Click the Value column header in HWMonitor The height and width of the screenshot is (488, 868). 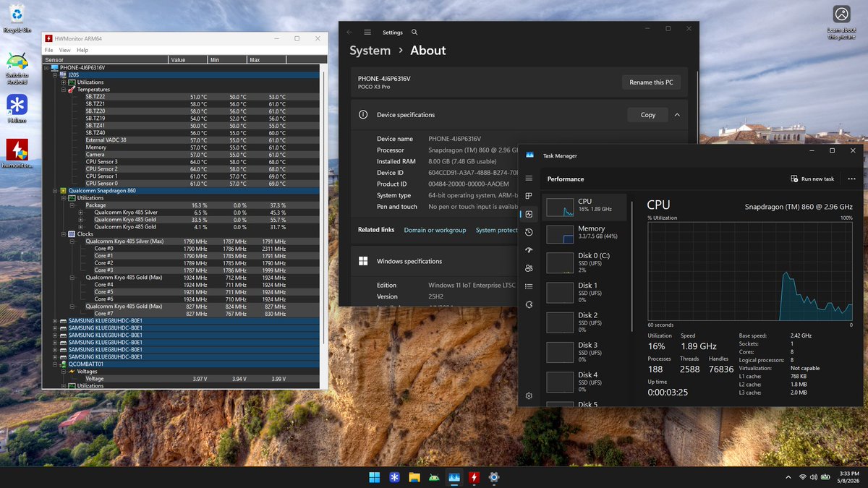click(187, 60)
